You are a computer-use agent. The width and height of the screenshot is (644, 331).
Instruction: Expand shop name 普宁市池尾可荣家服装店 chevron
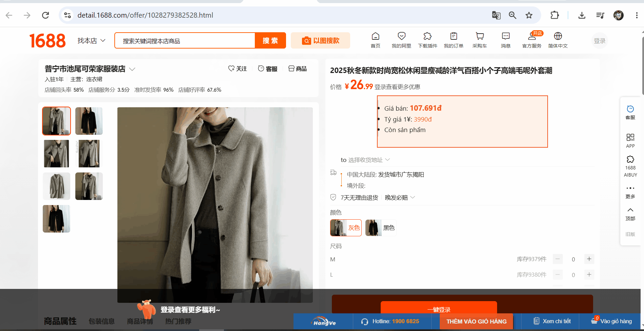pyautogui.click(x=132, y=69)
